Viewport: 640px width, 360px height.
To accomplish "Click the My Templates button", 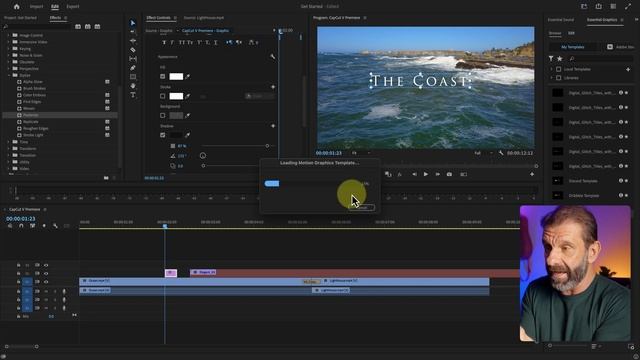I will (573, 47).
